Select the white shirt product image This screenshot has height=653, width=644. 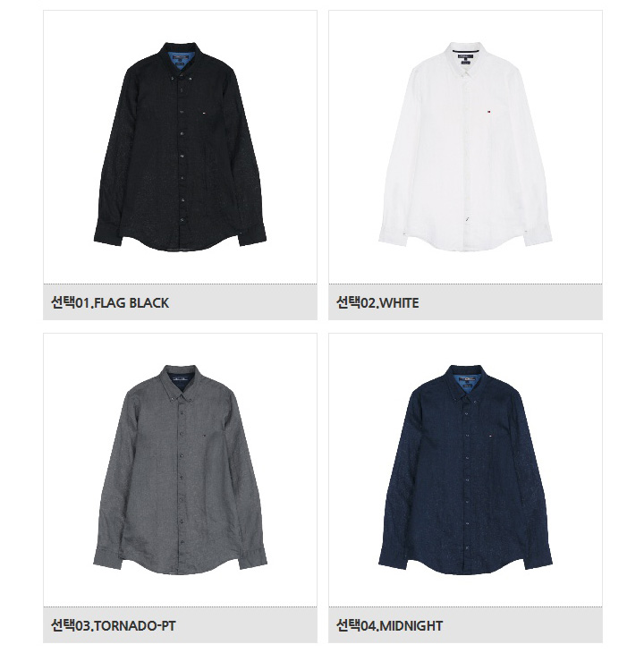coord(465,147)
